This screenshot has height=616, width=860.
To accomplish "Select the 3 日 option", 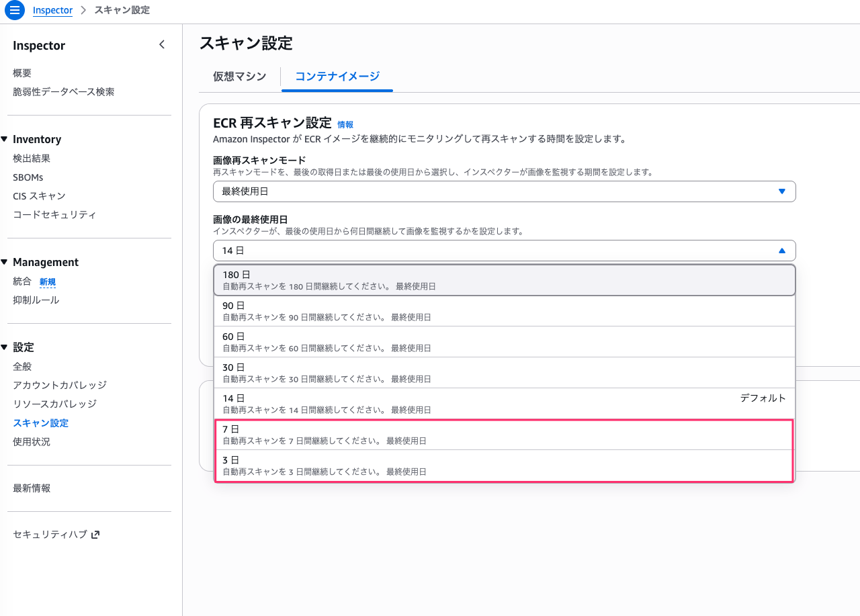I will pos(504,466).
